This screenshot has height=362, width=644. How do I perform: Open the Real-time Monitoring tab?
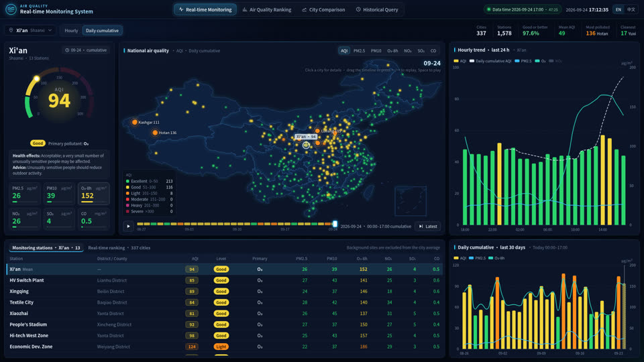205,9
